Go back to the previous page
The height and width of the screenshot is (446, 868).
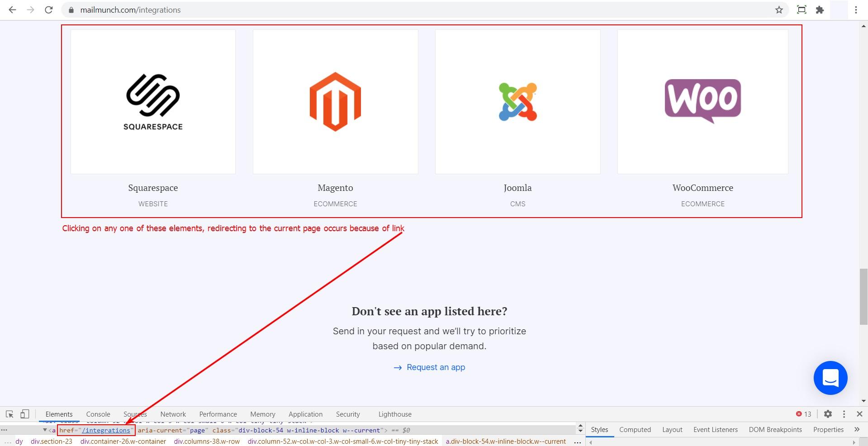coord(12,9)
